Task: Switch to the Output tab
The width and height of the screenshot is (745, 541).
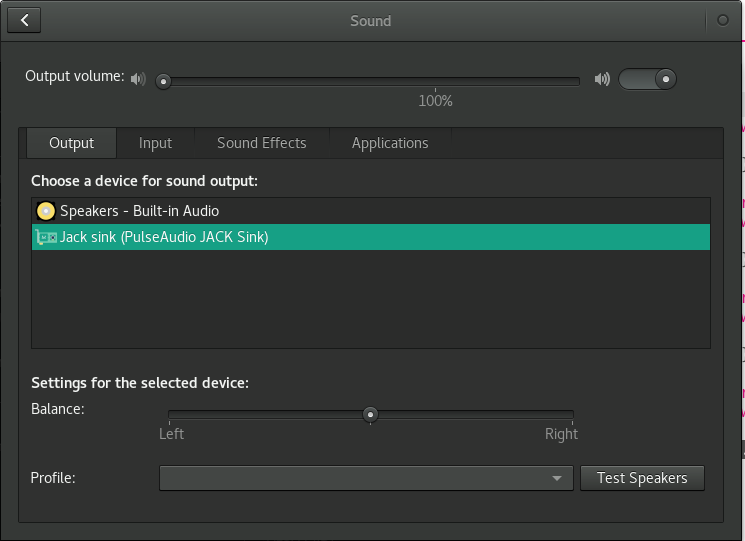Action: 71,143
